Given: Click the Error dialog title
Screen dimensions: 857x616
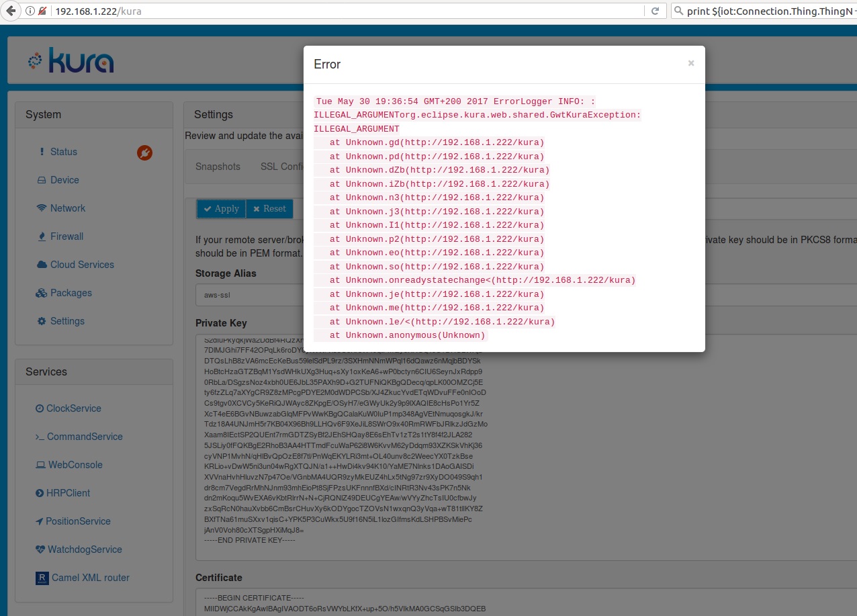Looking at the screenshot, I should coord(327,64).
